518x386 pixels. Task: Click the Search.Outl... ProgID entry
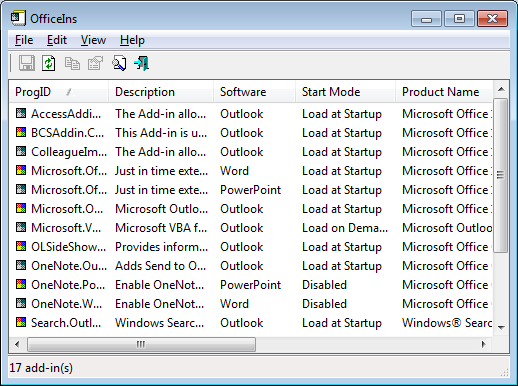(x=66, y=323)
